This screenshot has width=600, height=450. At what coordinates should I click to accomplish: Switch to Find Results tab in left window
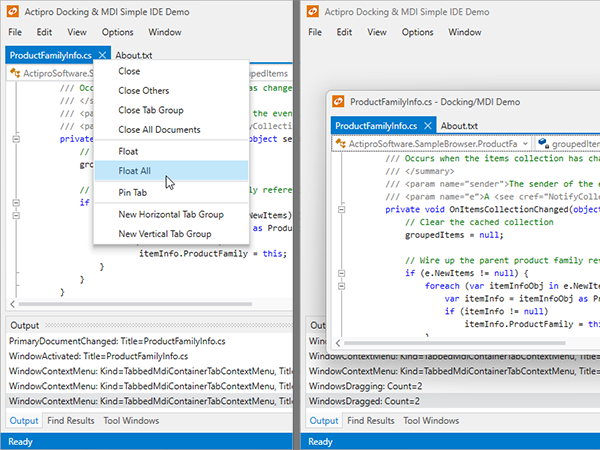tap(69, 421)
